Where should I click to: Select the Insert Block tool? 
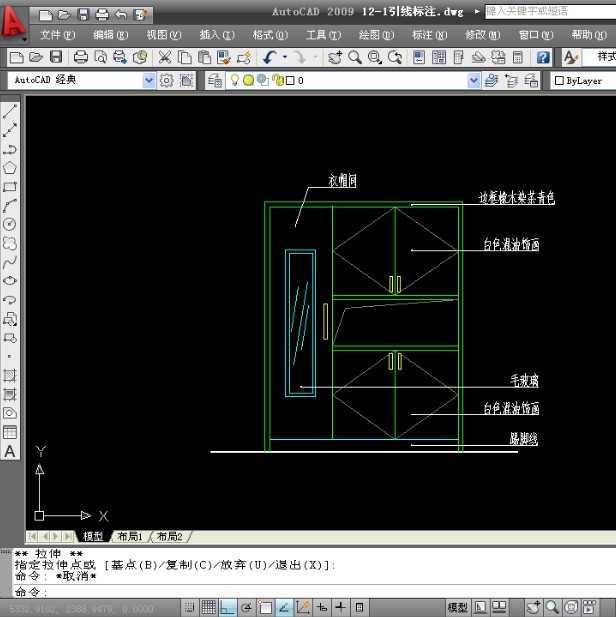pos(10,319)
